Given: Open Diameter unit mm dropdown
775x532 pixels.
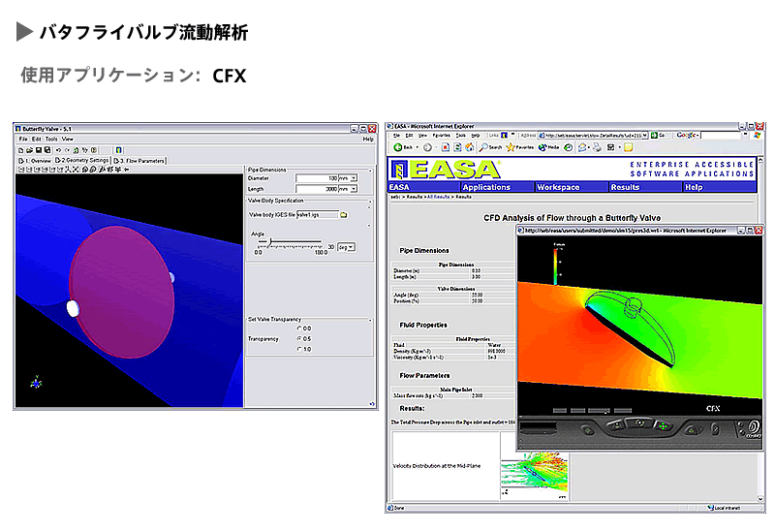Looking at the screenshot, I should tap(354, 178).
